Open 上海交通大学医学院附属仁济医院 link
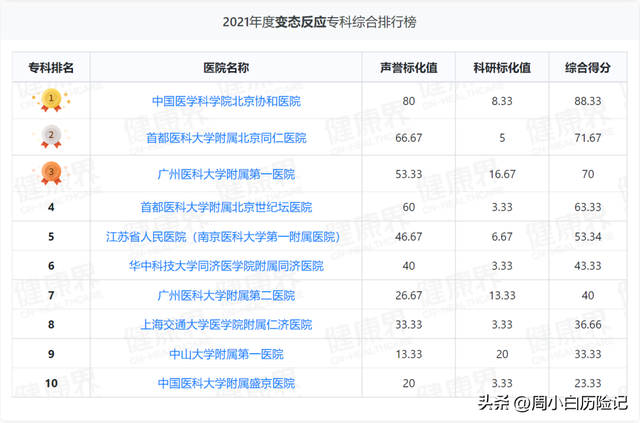The width and height of the screenshot is (640, 423). tap(226, 325)
